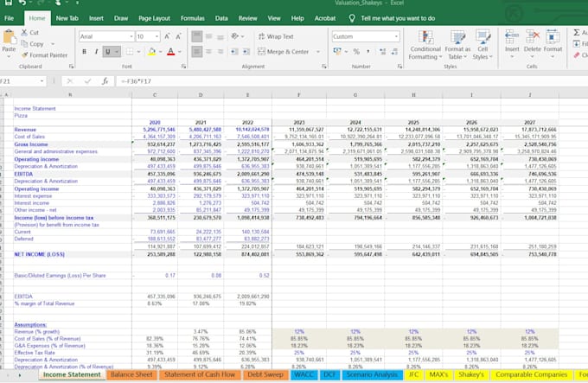
Task: Open the Comparable Companies worksheet
Action: [532, 374]
